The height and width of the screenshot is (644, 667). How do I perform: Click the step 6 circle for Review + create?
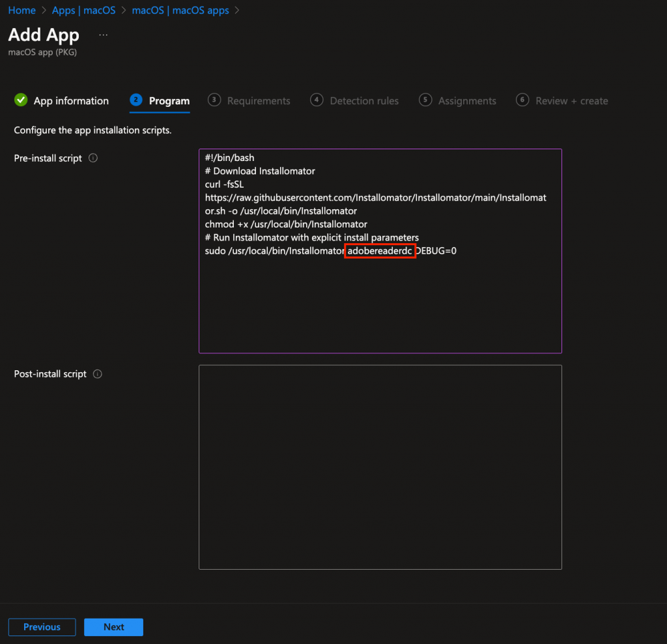522,100
